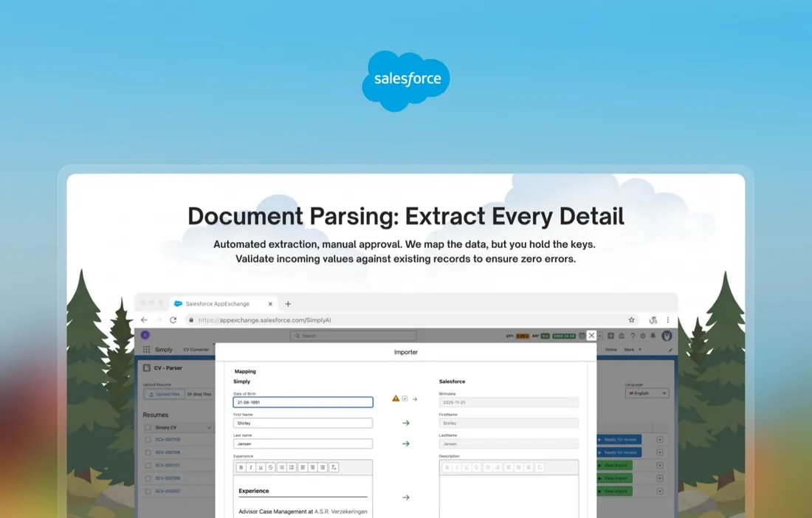Image resolution: width=812 pixels, height=518 pixels.
Task: Open a new browser tab with plus icon
Action: point(288,304)
